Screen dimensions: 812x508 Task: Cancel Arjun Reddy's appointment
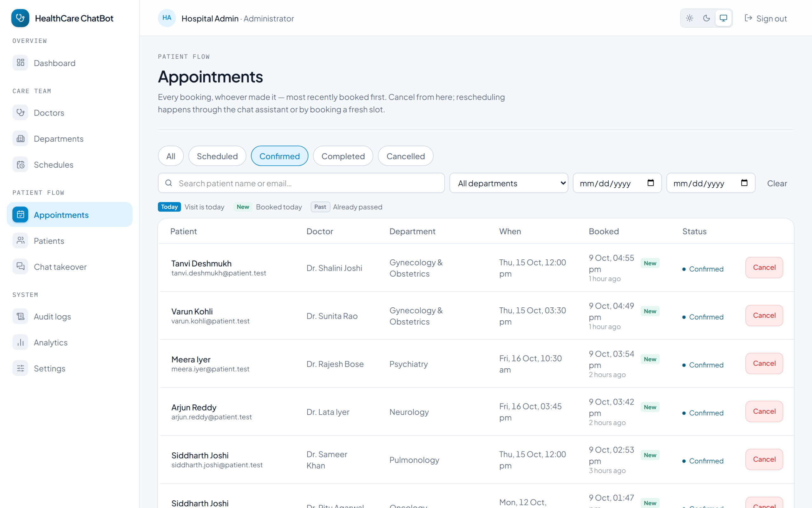(764, 411)
